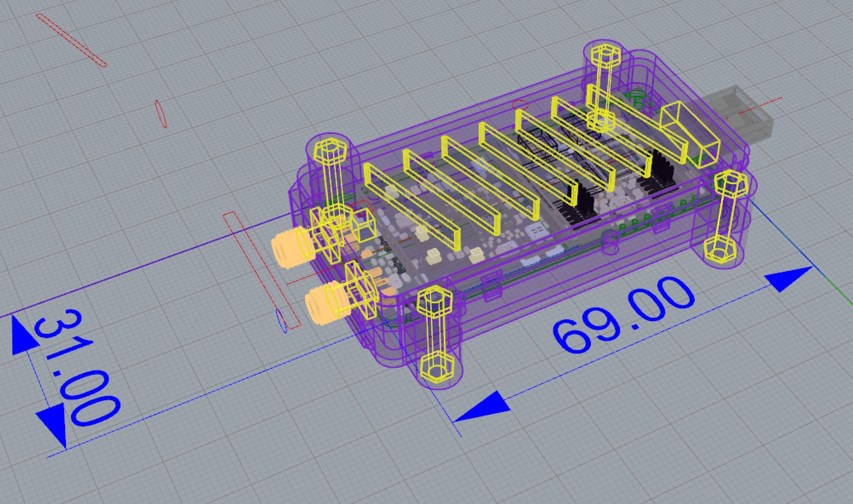This screenshot has height=504, width=853.
Task: Select the long red slot outline top-left
Action: click(71, 40)
